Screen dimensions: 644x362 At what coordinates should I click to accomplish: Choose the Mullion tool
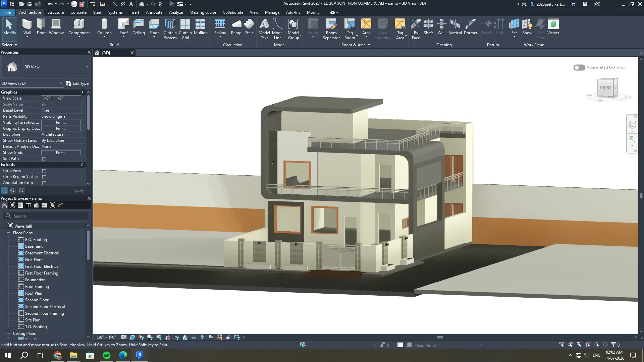click(x=201, y=27)
